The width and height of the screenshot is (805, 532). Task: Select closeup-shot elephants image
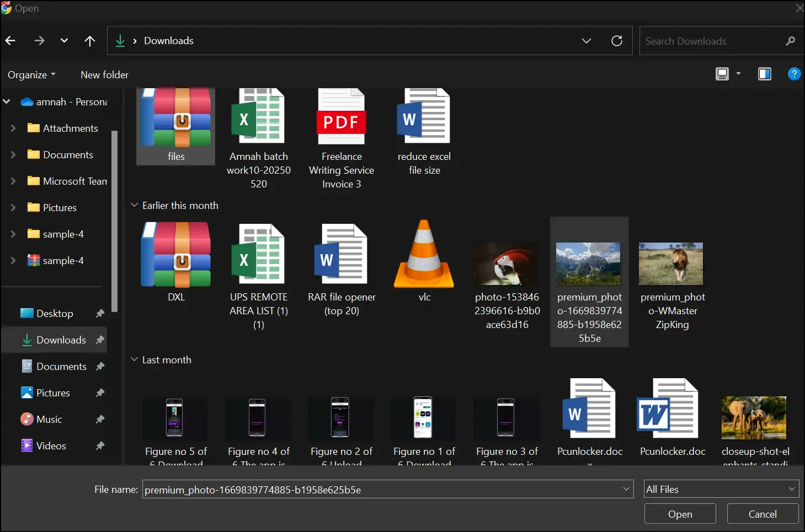755,430
